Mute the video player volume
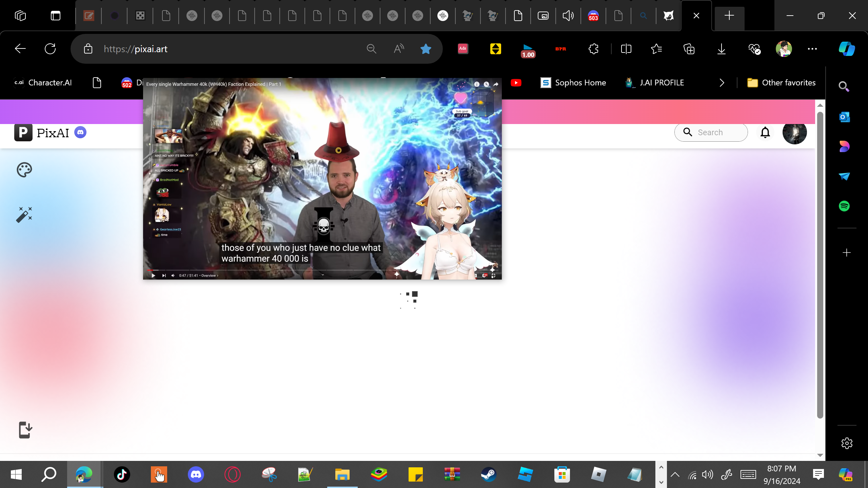This screenshot has width=868, height=488. click(x=173, y=276)
